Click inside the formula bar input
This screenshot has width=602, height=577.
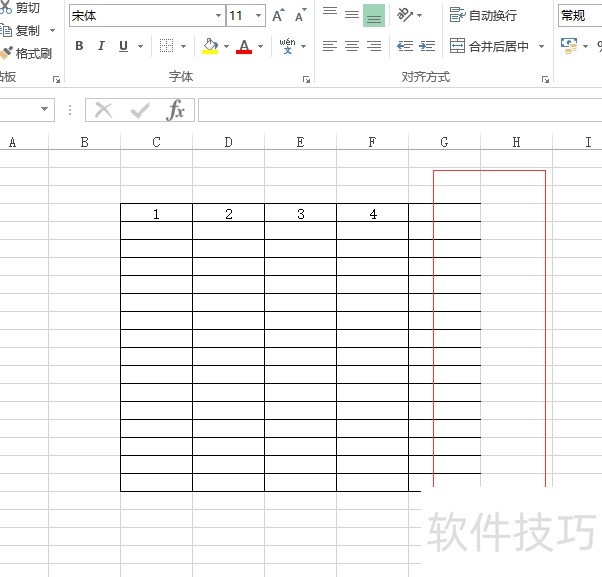(400, 110)
